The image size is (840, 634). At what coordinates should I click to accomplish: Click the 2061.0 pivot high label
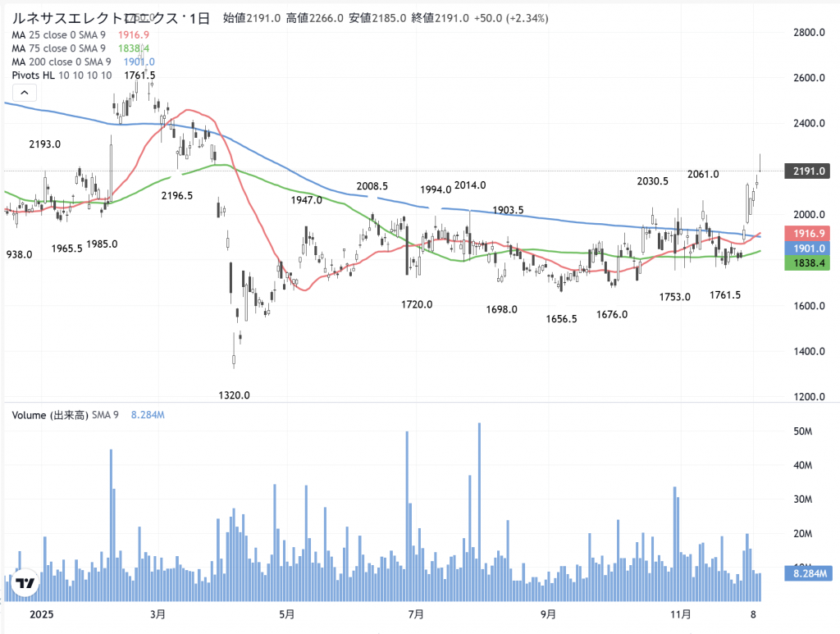pyautogui.click(x=702, y=174)
